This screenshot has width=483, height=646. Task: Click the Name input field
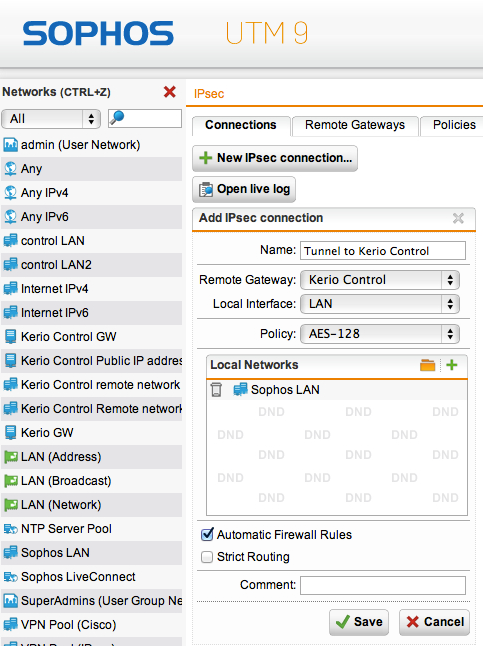click(383, 250)
